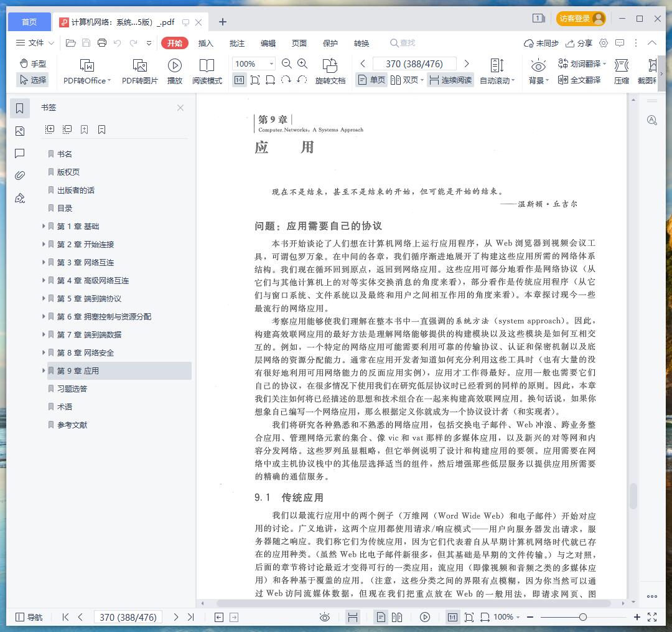Jump to the last page in status bar

191,617
